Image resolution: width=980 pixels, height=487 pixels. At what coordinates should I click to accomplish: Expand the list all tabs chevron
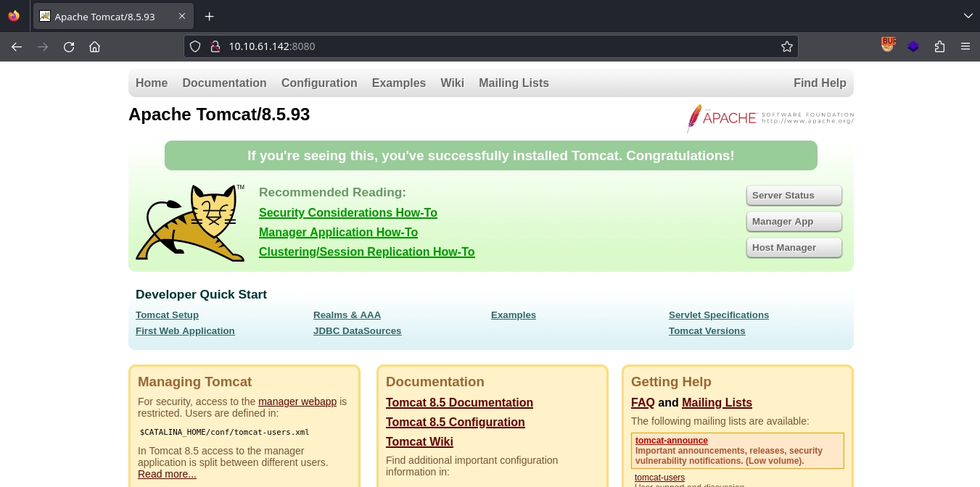pyautogui.click(x=968, y=16)
